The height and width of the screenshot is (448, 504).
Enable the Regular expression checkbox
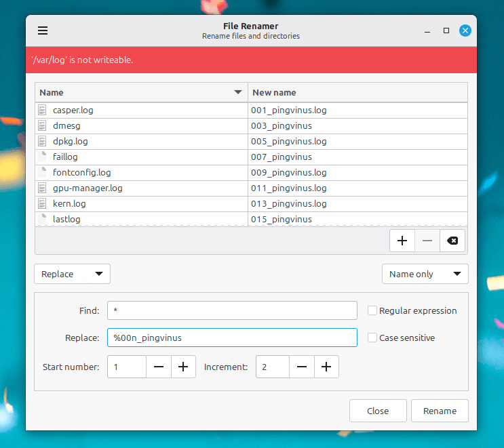[372, 310]
